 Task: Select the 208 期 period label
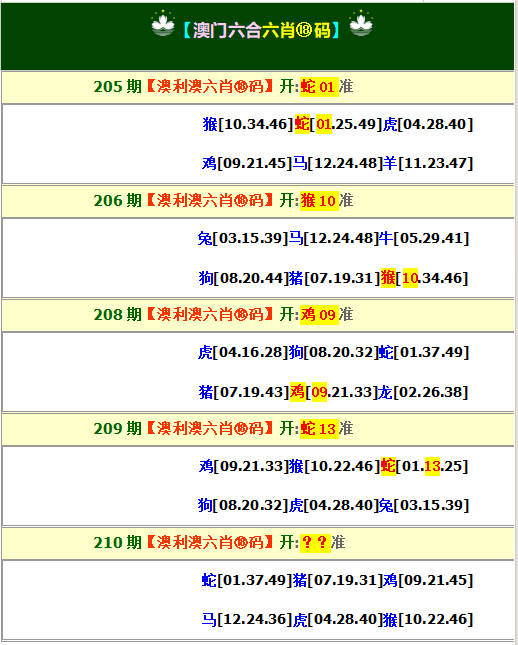[x=118, y=315]
